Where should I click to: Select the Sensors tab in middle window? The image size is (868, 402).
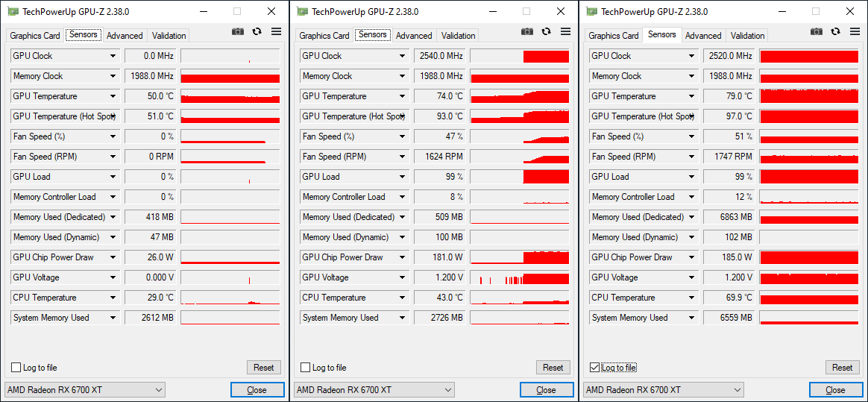coord(373,34)
